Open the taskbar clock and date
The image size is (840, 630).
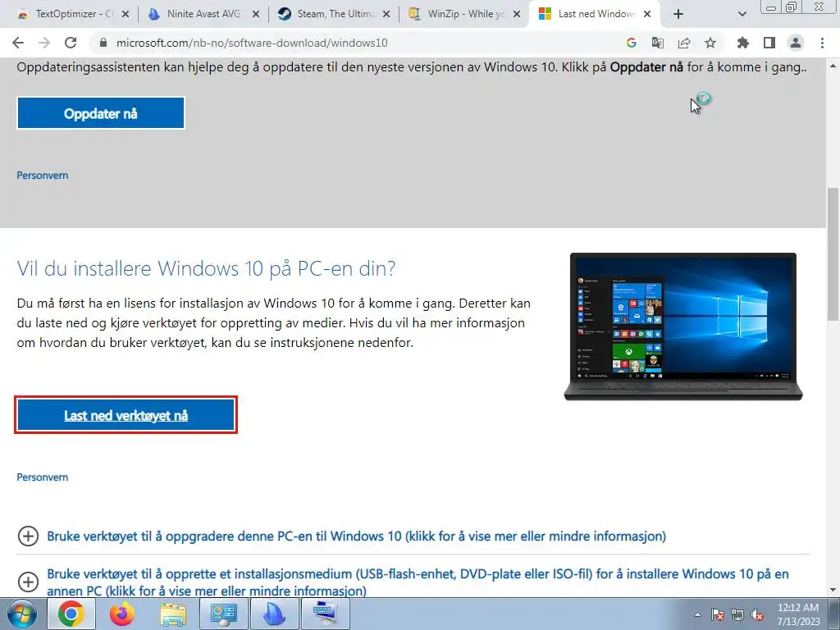click(x=798, y=614)
